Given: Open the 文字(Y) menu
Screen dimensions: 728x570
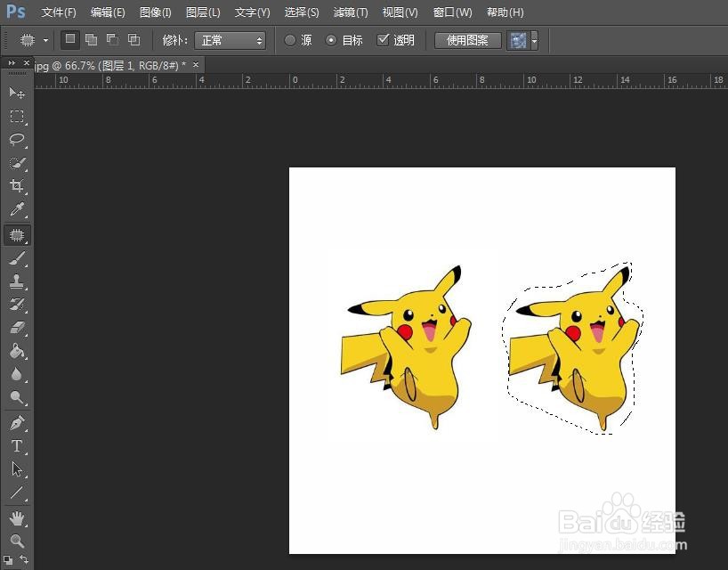Looking at the screenshot, I should click(252, 12).
